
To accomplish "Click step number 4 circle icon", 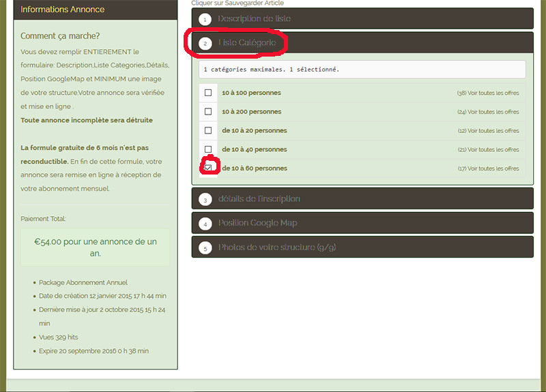I will coord(205,224).
